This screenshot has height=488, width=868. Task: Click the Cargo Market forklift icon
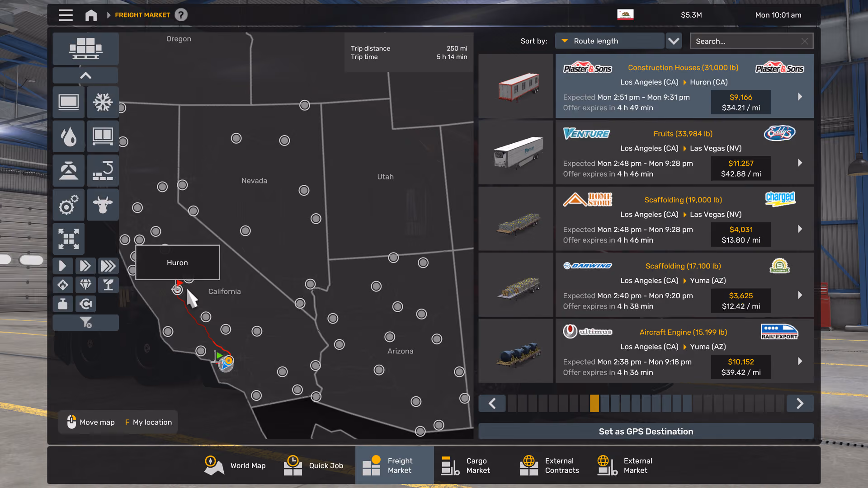click(450, 465)
